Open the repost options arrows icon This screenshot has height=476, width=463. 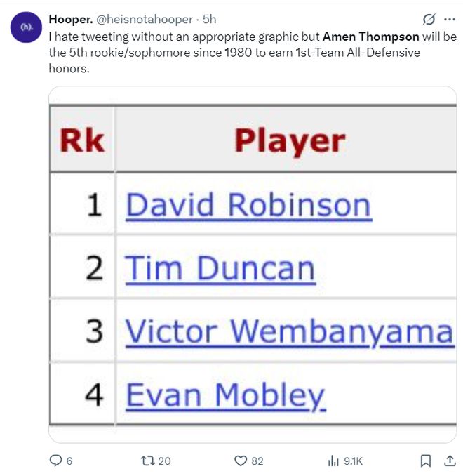coord(147,461)
